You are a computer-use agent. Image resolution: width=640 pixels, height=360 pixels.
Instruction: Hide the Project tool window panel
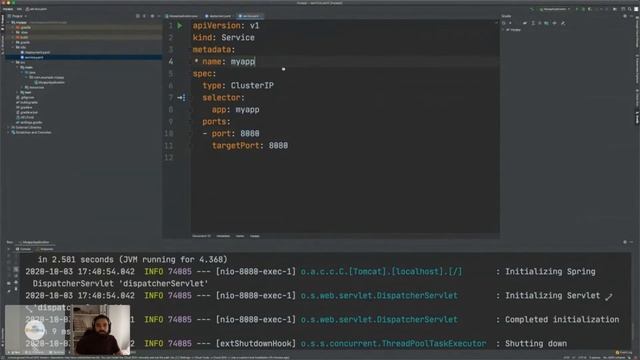point(158,16)
